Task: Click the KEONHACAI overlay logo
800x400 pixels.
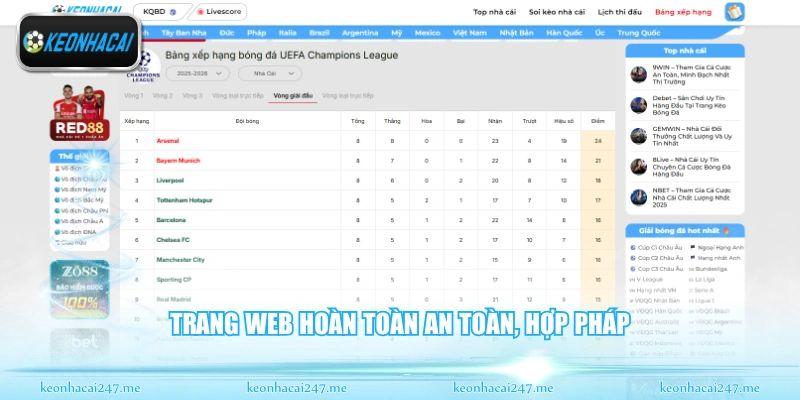Action: coord(79,42)
